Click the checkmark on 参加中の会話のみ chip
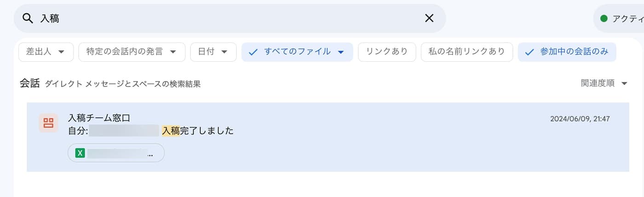Viewport: 644px width, 197px height. coord(529,52)
